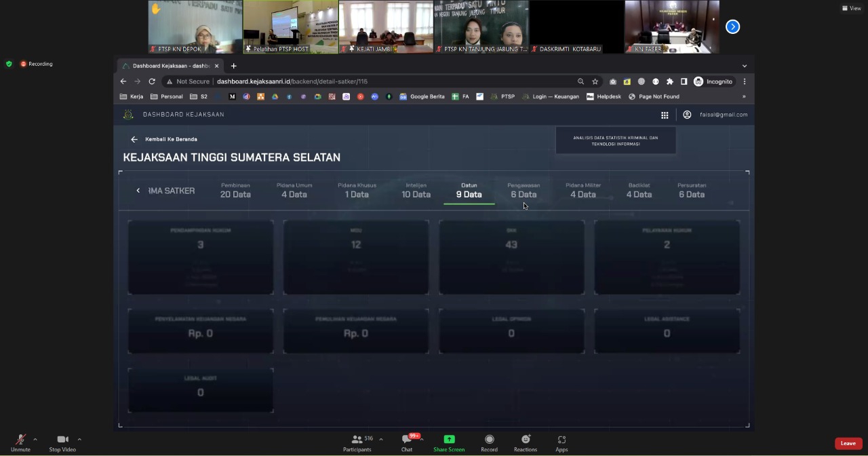Viewport: 868px width, 456px height.
Task: Open the Zoom Chat panel
Action: pos(407,440)
